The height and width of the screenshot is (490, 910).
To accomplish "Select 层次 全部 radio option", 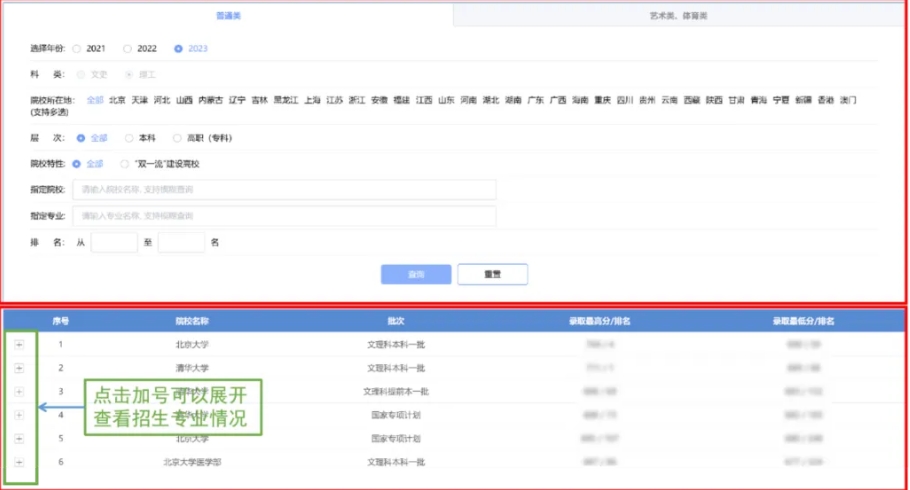I will click(81, 138).
